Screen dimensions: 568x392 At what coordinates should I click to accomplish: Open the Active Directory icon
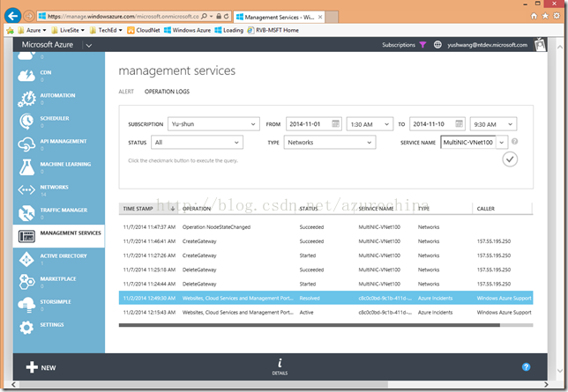[x=26, y=259]
